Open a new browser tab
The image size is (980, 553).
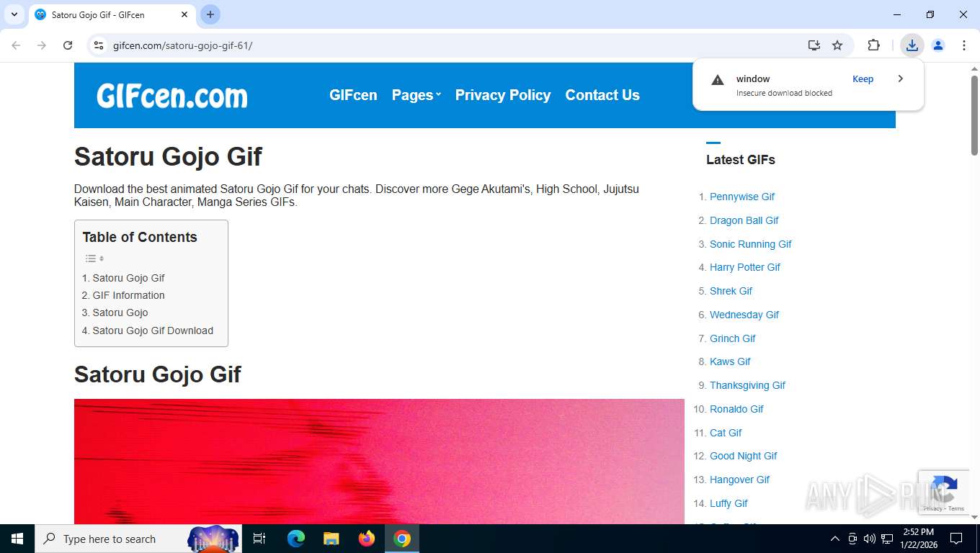tap(210, 14)
